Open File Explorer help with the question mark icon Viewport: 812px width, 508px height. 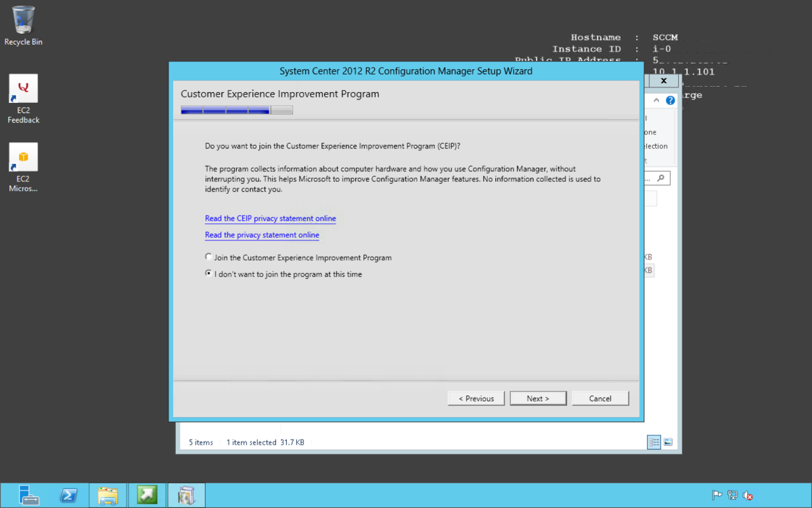coord(670,100)
